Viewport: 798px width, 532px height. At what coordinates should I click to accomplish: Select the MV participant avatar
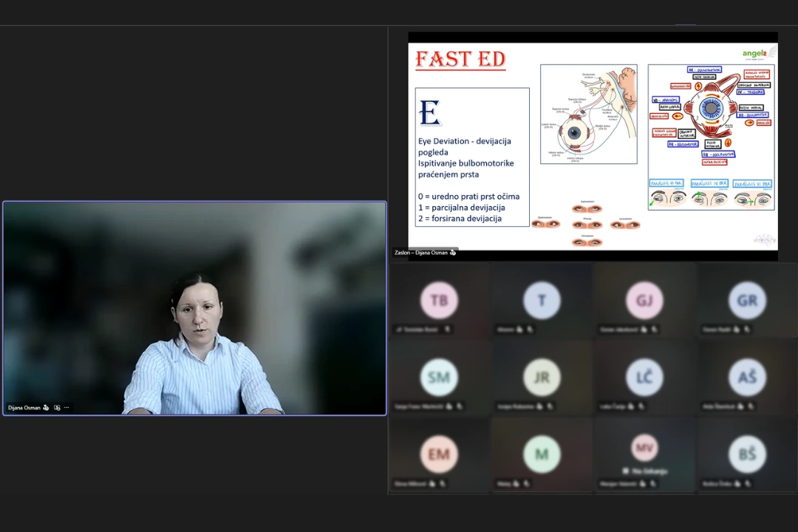click(x=644, y=448)
